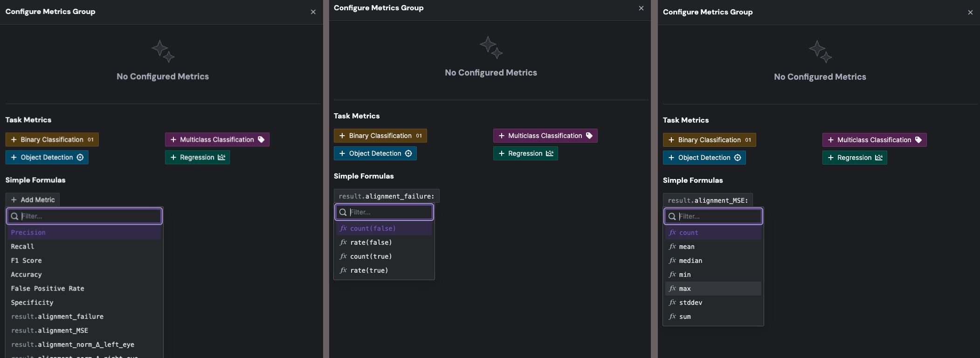The image size is (980, 358).
Task: Add Binary Classification metrics in right panel
Action: pyautogui.click(x=710, y=140)
